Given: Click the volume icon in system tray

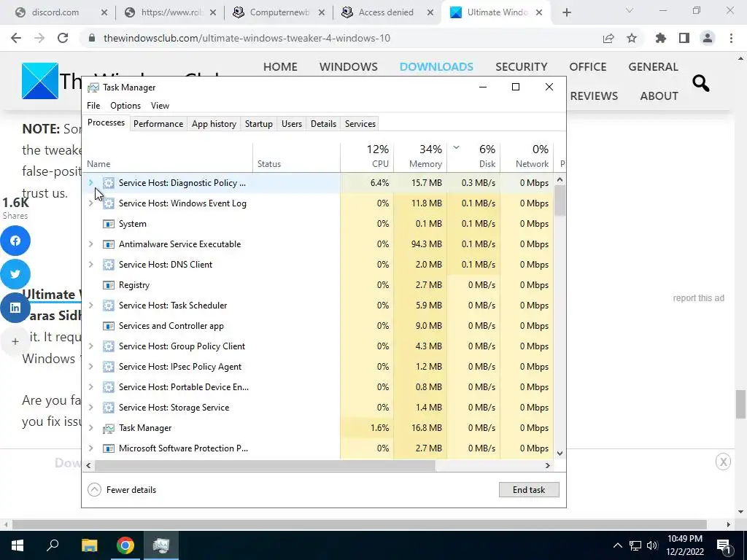Looking at the screenshot, I should [652, 545].
